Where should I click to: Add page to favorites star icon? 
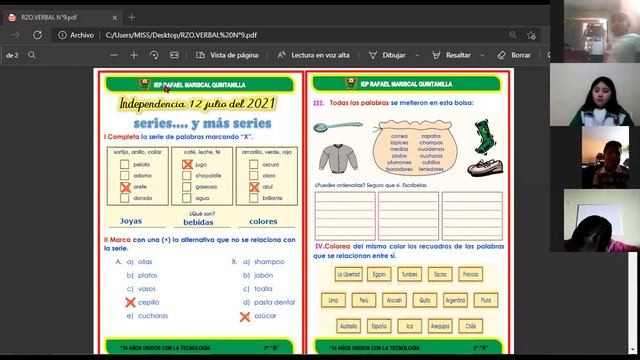pyautogui.click(x=531, y=36)
